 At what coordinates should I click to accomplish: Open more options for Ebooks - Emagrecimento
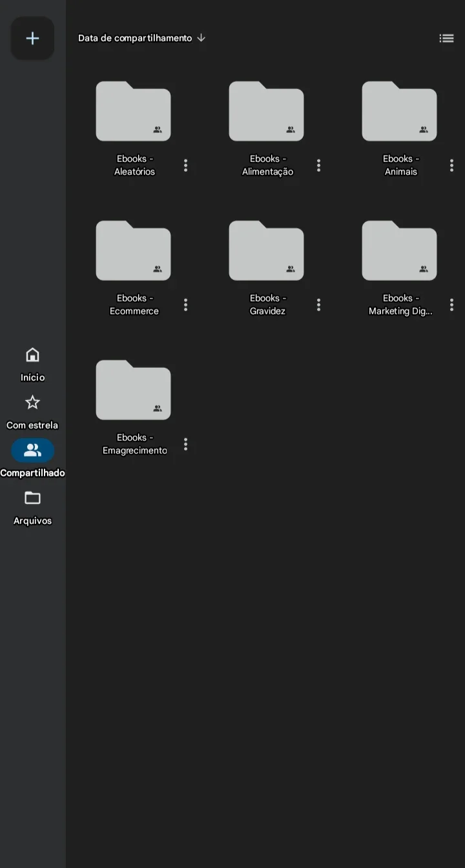click(x=185, y=445)
